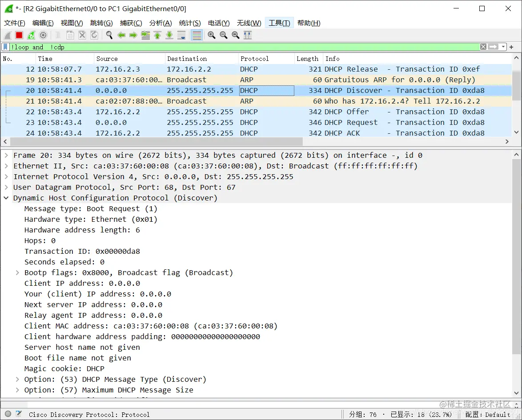Expand the Ethernet II tree node

[6, 166]
